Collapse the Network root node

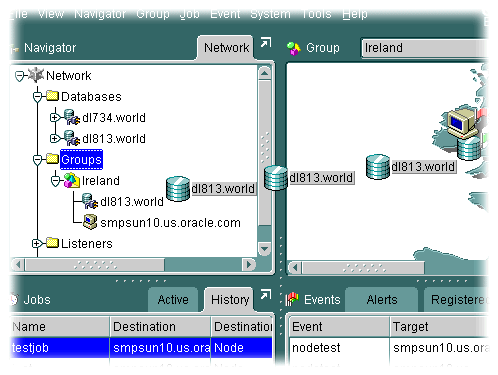[x=20, y=76]
